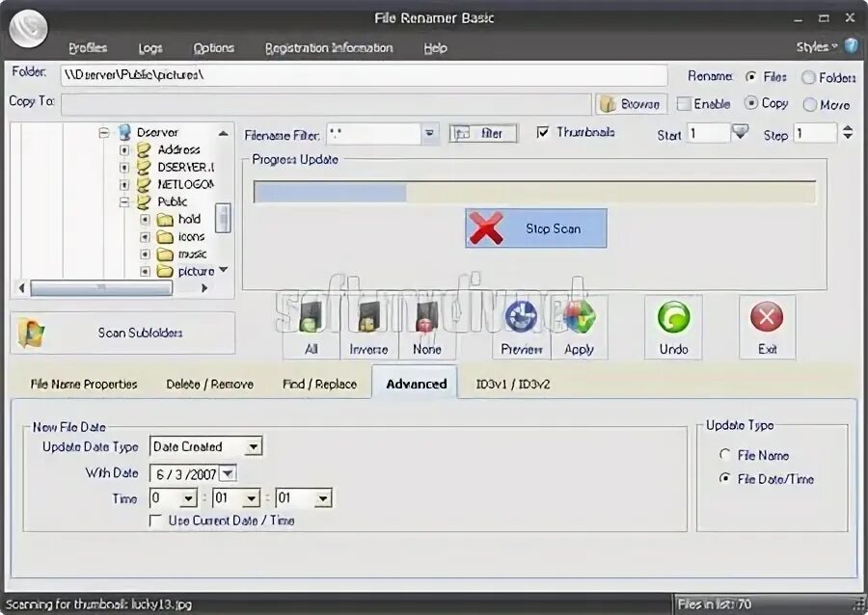Toggle the Thumbnails checkbox
The image size is (868, 615).
coord(543,132)
